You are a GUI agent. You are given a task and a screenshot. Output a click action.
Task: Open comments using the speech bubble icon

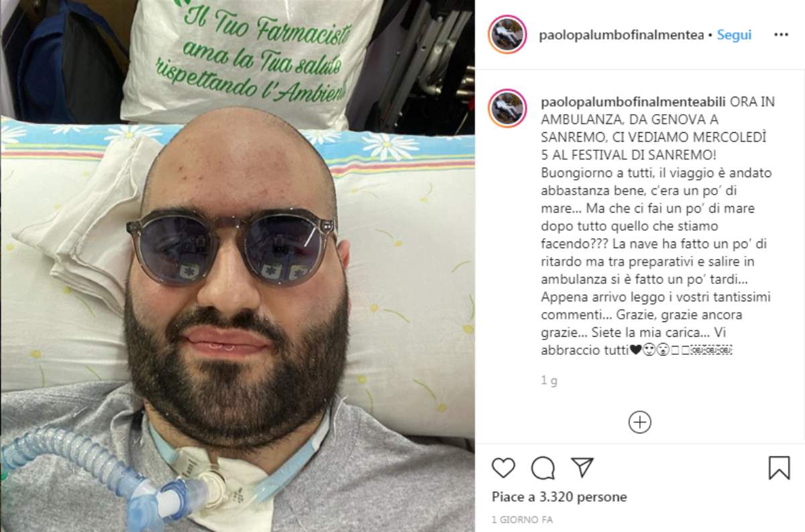[x=543, y=468]
